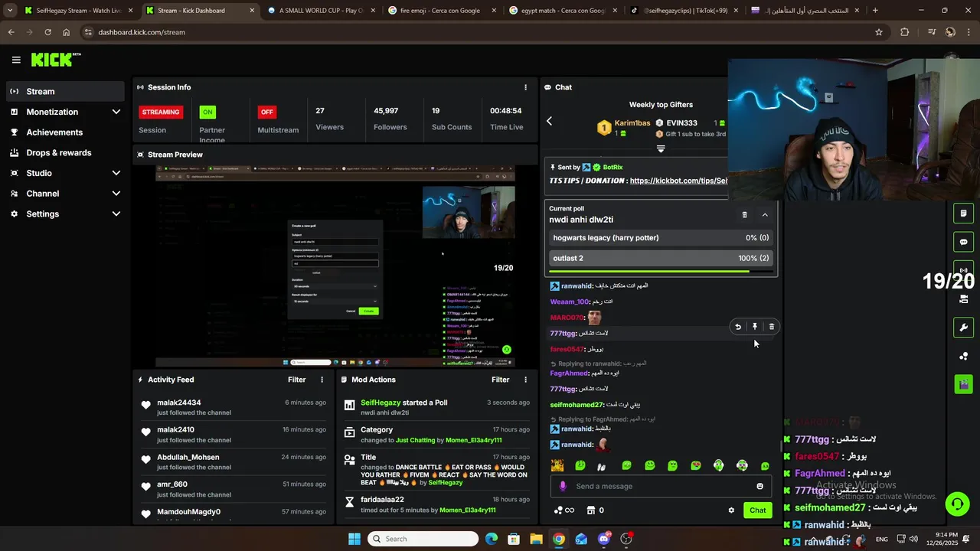Collapse the current poll panel

pyautogui.click(x=765, y=215)
